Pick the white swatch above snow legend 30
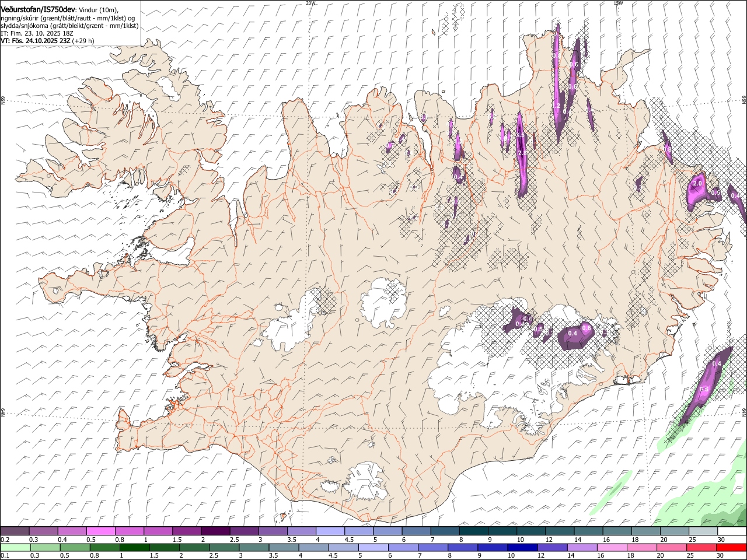The width and height of the screenshot is (747, 560). pos(732,531)
